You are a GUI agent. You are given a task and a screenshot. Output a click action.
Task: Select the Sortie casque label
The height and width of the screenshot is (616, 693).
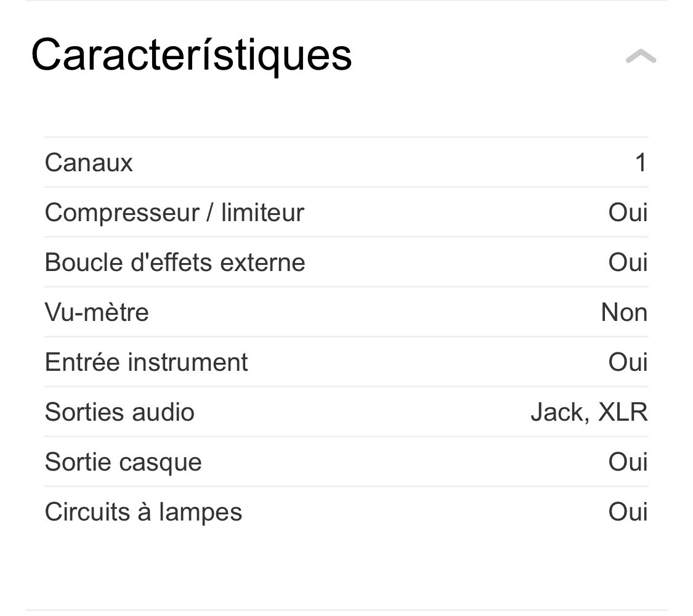pos(123,463)
